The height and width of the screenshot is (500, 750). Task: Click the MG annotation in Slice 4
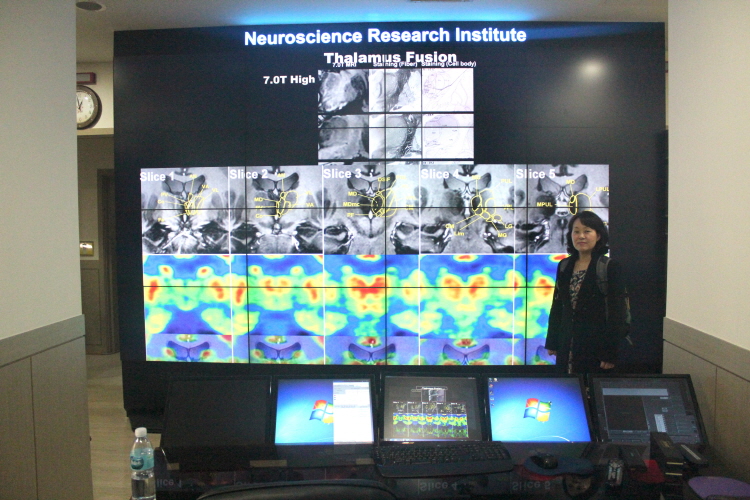tap(502, 235)
